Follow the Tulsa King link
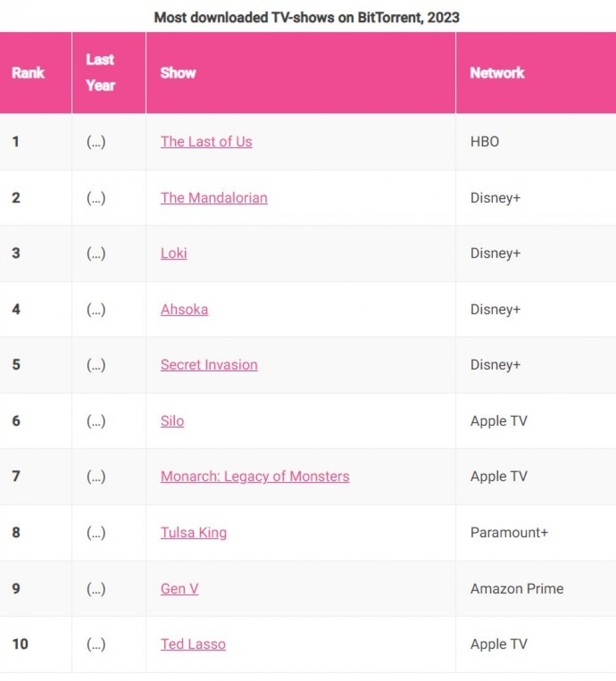 click(193, 533)
